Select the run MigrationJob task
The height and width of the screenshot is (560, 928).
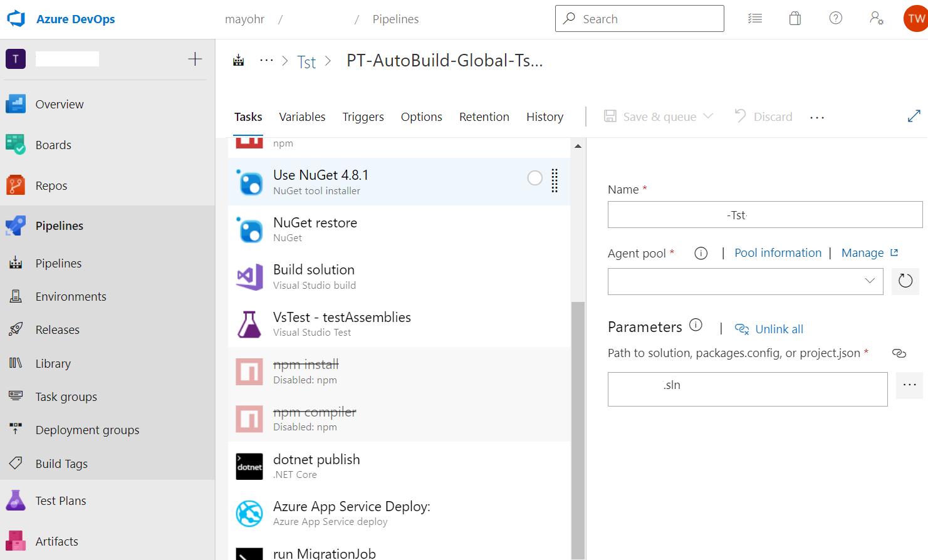399,549
